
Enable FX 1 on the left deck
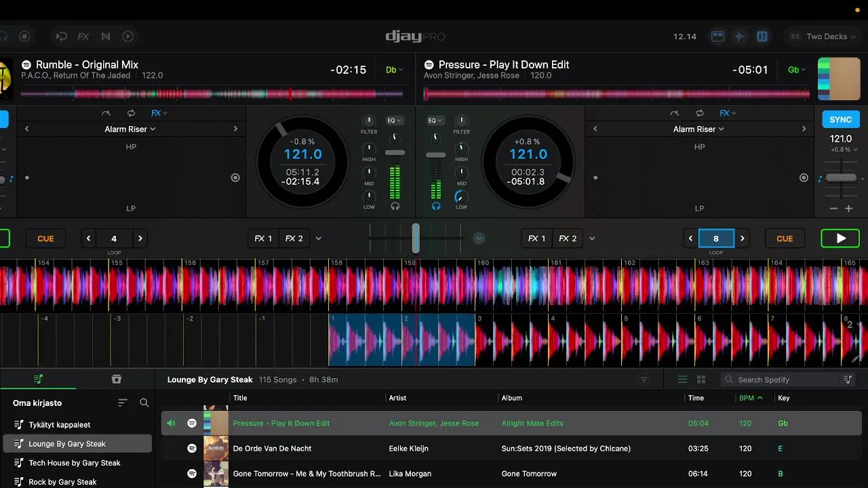pos(263,239)
